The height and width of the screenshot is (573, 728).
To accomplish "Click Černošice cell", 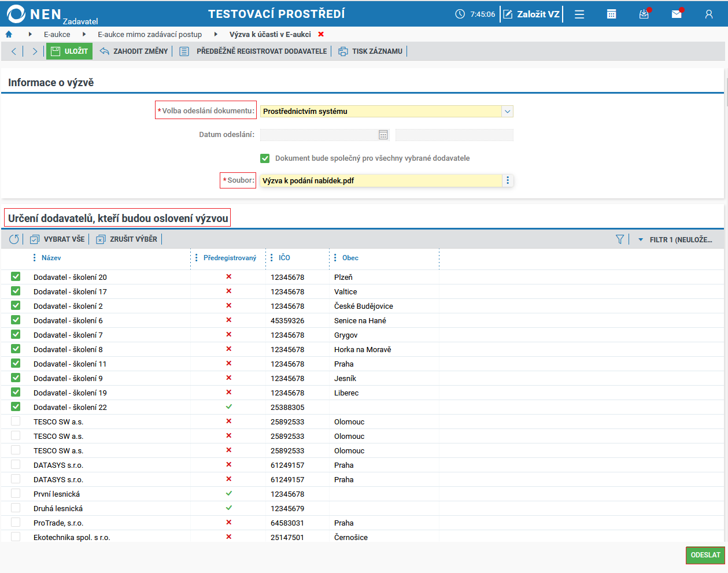I will coord(351,537).
